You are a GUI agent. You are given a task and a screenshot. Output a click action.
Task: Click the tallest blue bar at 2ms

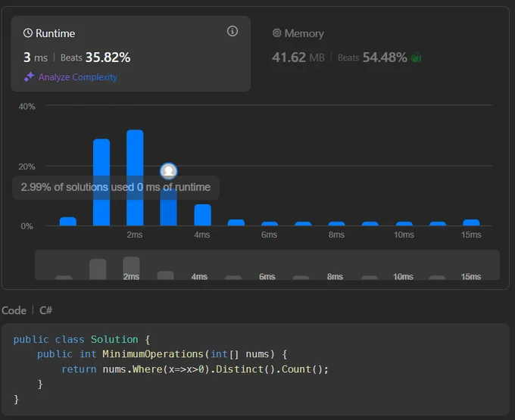coord(135,178)
